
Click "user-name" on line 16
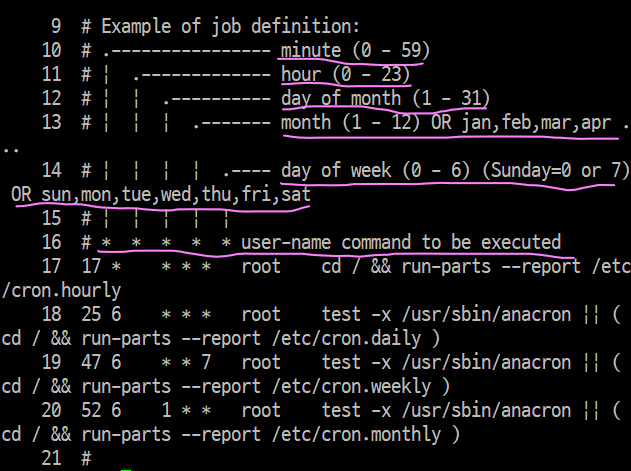coord(286,243)
